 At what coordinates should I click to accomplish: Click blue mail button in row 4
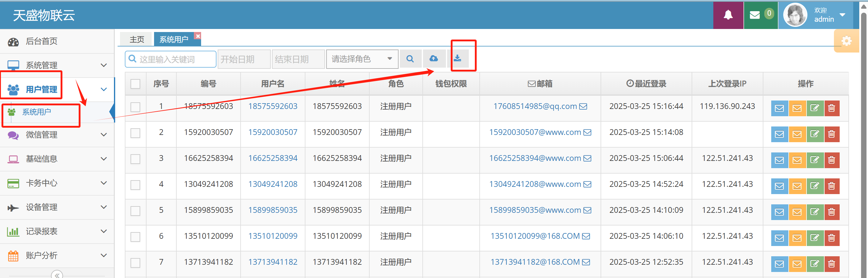click(x=779, y=186)
